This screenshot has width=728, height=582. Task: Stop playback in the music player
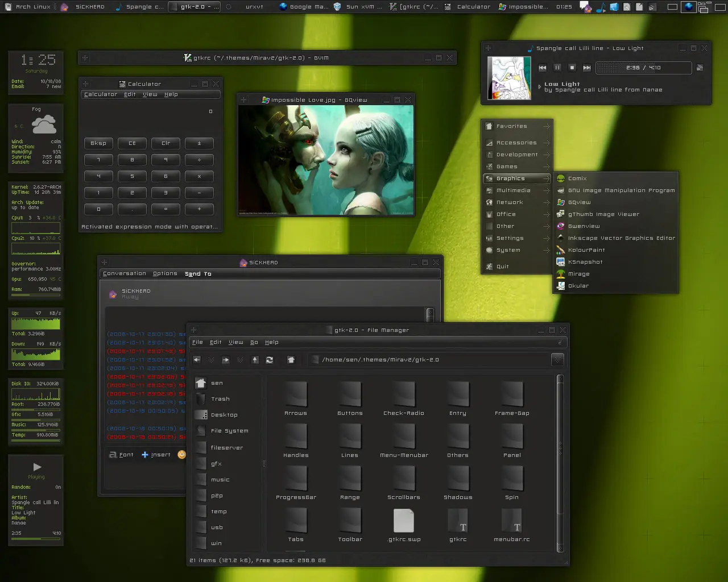click(x=572, y=68)
